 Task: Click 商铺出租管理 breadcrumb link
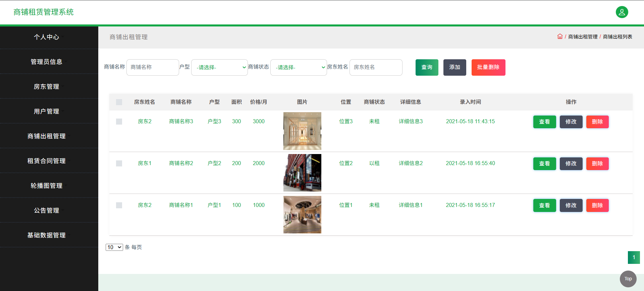click(x=583, y=37)
